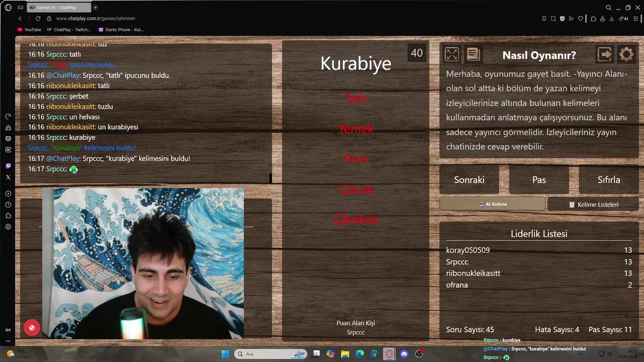Open the Windows Start button
Viewport: 644px width, 362px height.
[x=225, y=354]
